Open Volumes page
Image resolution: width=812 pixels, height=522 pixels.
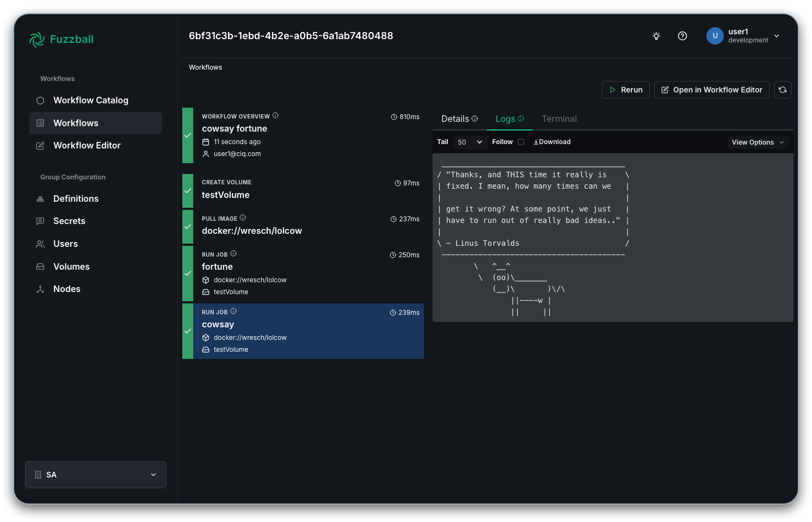96,267
